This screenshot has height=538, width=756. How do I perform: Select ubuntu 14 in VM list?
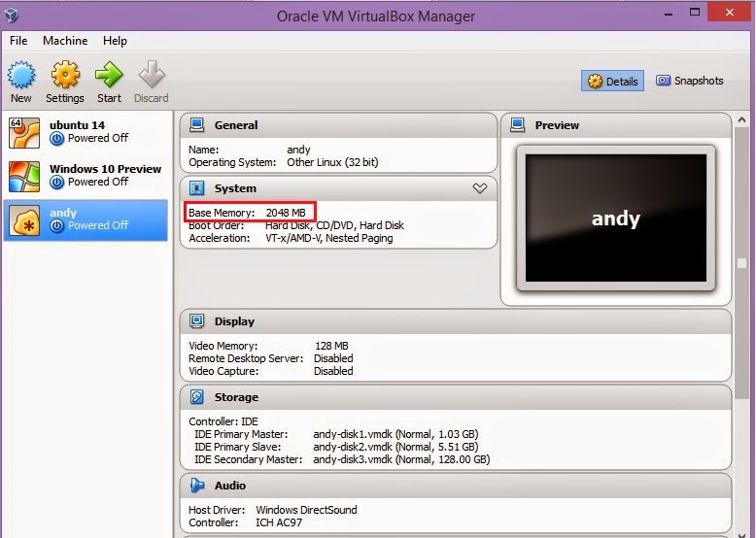[86, 132]
